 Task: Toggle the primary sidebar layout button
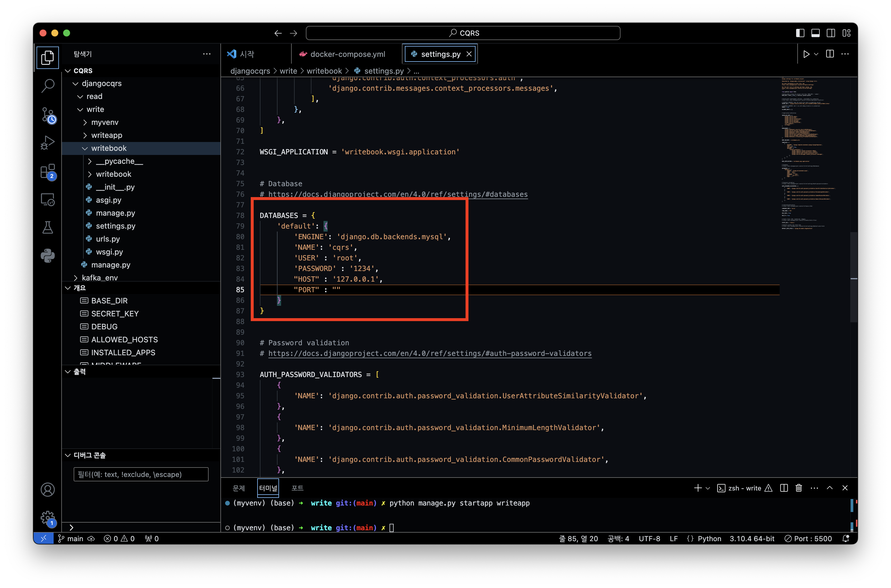pos(800,33)
